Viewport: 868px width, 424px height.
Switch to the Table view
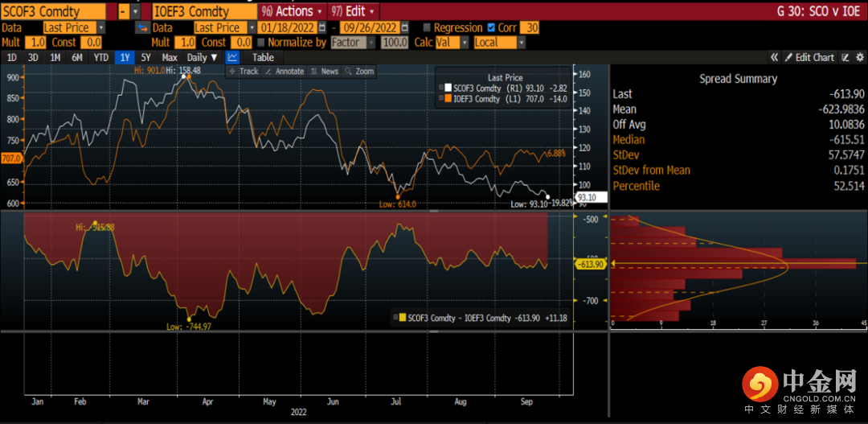263,57
